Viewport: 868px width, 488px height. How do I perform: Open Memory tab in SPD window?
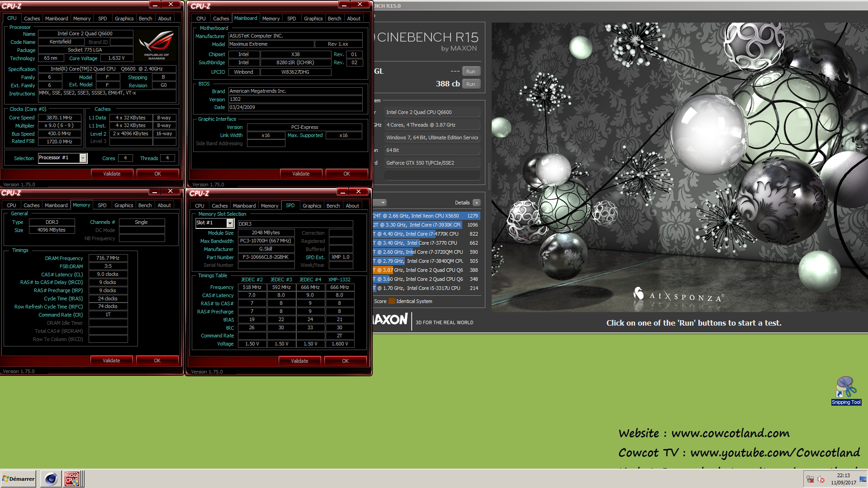(x=270, y=206)
